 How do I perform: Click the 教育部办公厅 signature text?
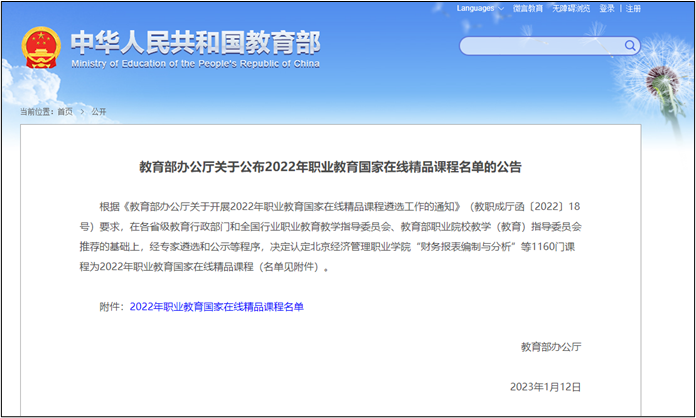point(550,346)
